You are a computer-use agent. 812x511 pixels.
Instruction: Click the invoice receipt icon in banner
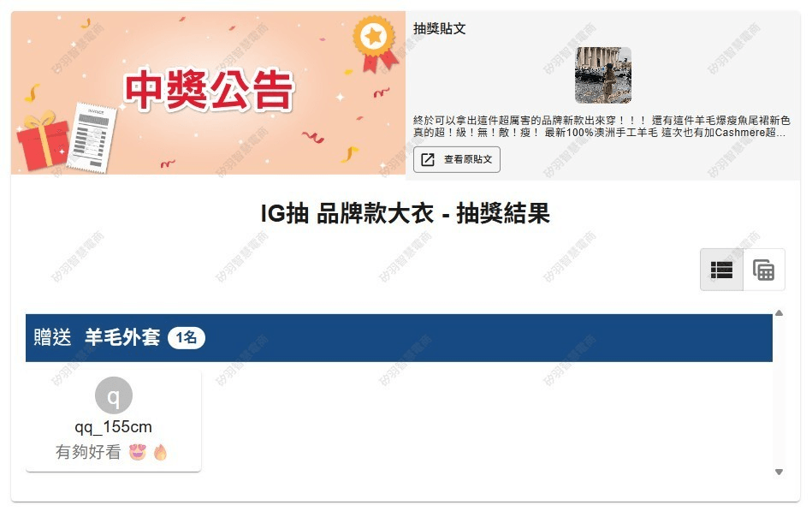point(92,137)
